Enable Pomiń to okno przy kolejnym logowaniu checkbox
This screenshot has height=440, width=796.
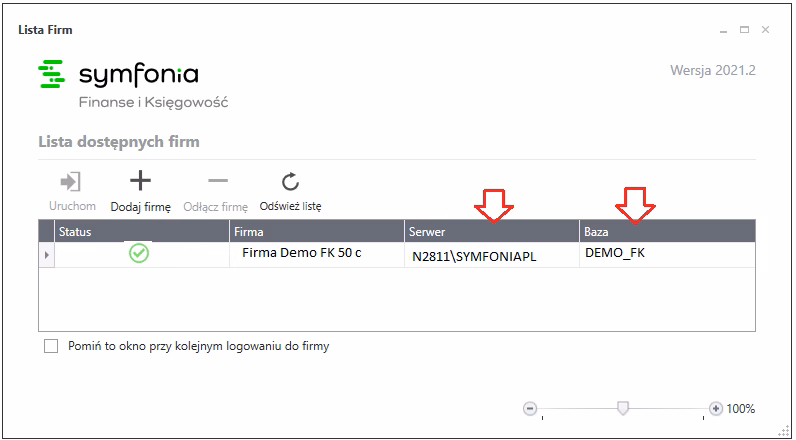51,346
